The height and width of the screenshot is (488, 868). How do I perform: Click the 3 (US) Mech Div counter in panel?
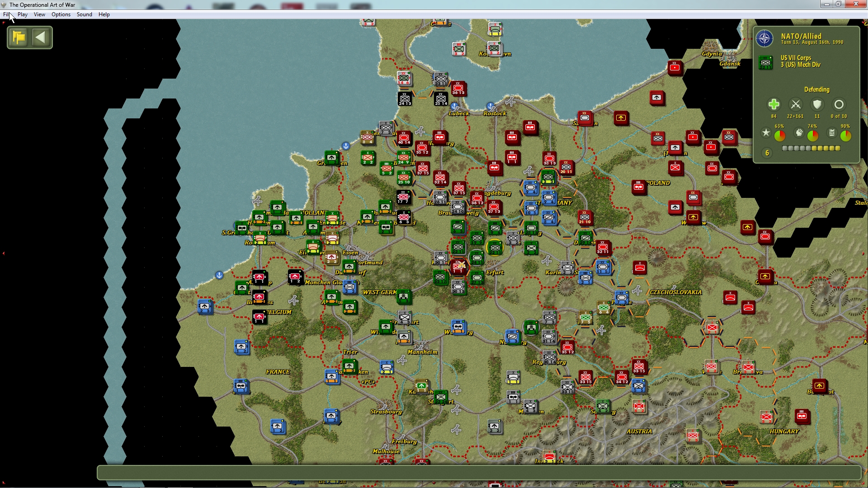click(766, 62)
